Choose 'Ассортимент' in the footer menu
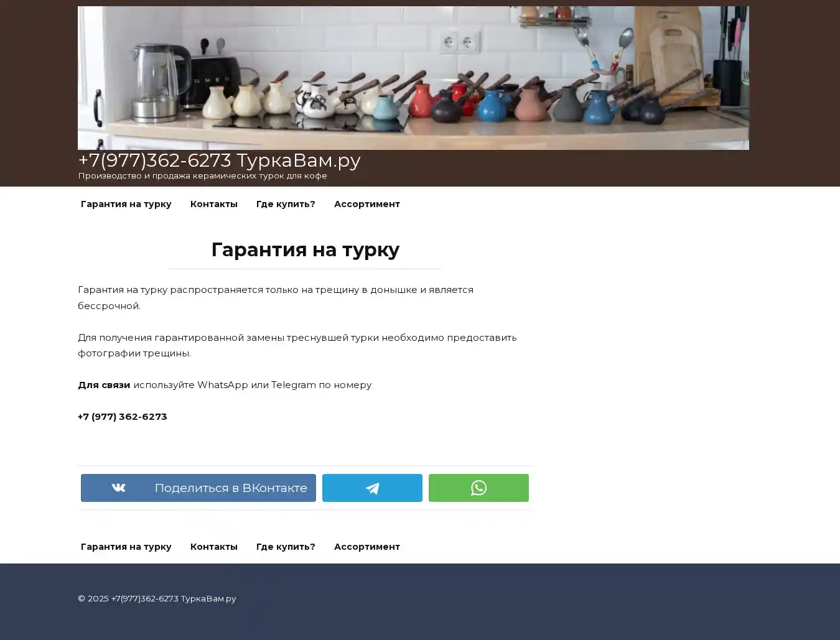 point(366,547)
